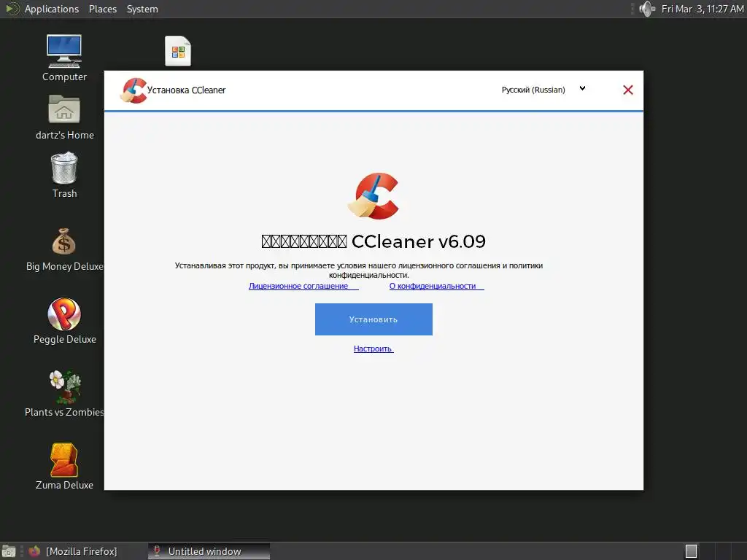The width and height of the screenshot is (747, 560).
Task: Expand the Русский (Russian) language dropdown
Action: (543, 90)
